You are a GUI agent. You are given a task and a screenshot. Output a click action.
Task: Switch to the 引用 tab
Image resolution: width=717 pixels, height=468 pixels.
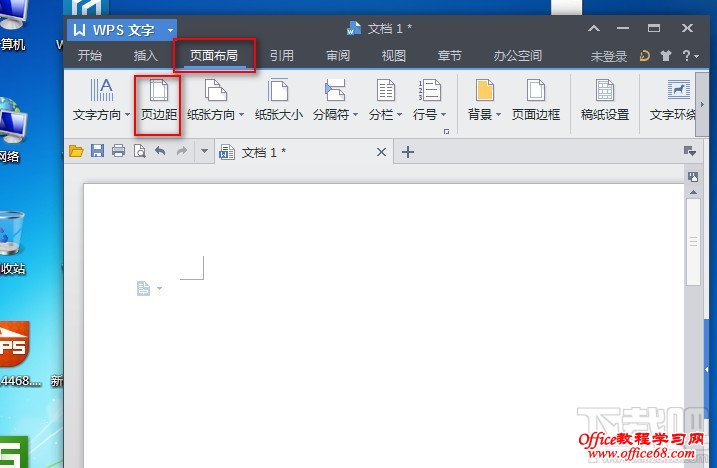pyautogui.click(x=281, y=56)
